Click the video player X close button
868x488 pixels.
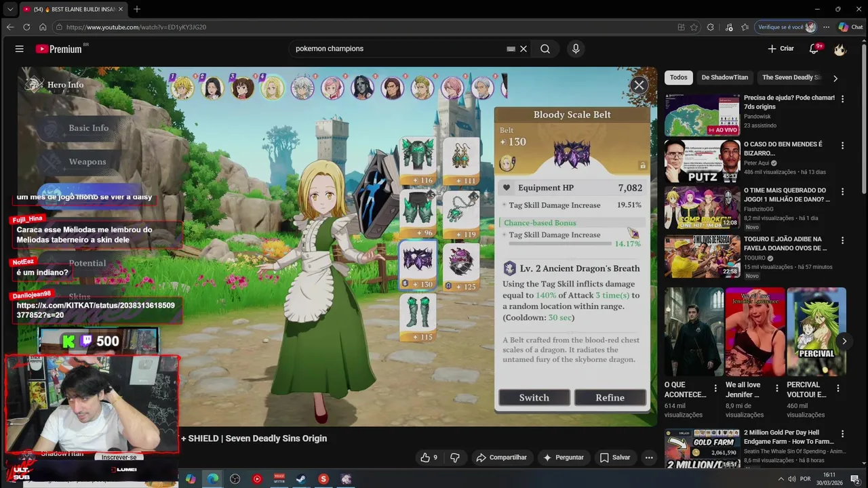tap(639, 85)
